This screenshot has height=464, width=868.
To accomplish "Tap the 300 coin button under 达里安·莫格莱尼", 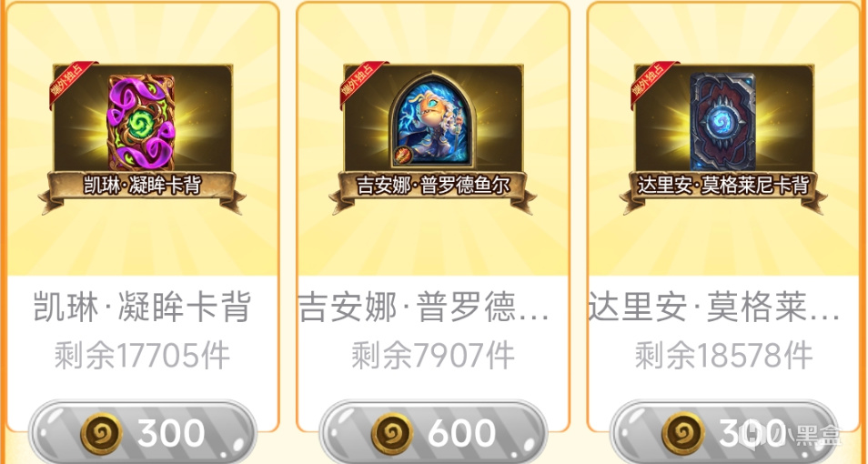I will click(723, 432).
